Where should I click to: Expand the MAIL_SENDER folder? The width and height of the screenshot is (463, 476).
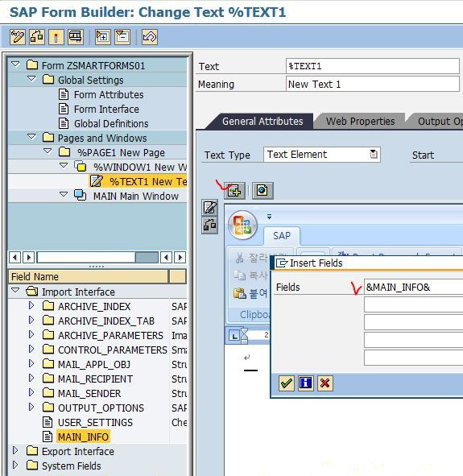point(31,392)
